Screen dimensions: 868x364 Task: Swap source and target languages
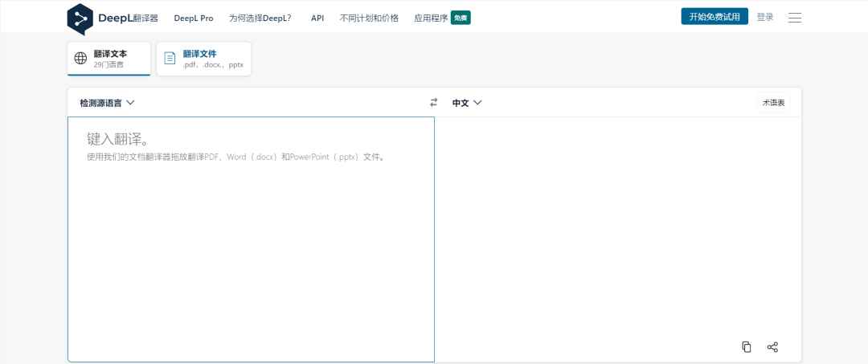(x=434, y=103)
